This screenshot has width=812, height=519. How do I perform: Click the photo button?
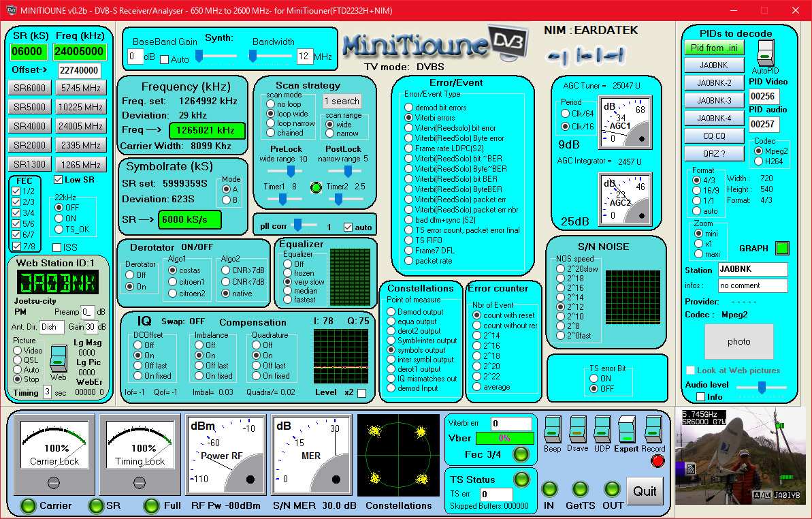739,342
